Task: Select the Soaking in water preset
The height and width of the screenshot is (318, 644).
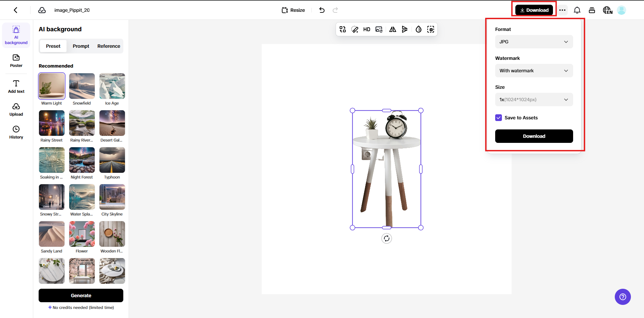Action: click(52, 160)
